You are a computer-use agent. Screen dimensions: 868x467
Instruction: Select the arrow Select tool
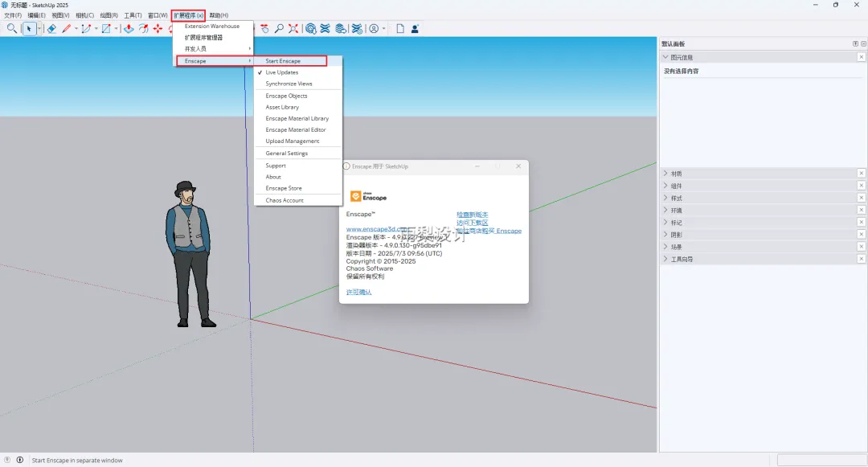29,28
